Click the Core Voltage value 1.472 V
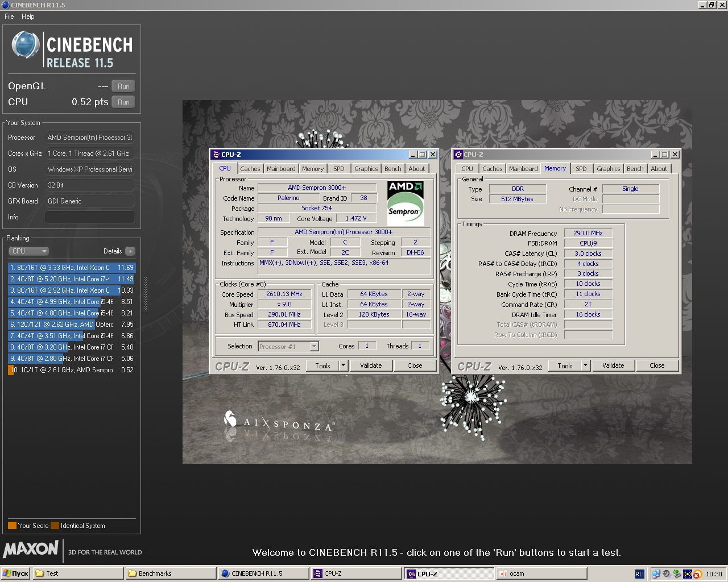Screen dimensions: 728x582 click(x=356, y=218)
